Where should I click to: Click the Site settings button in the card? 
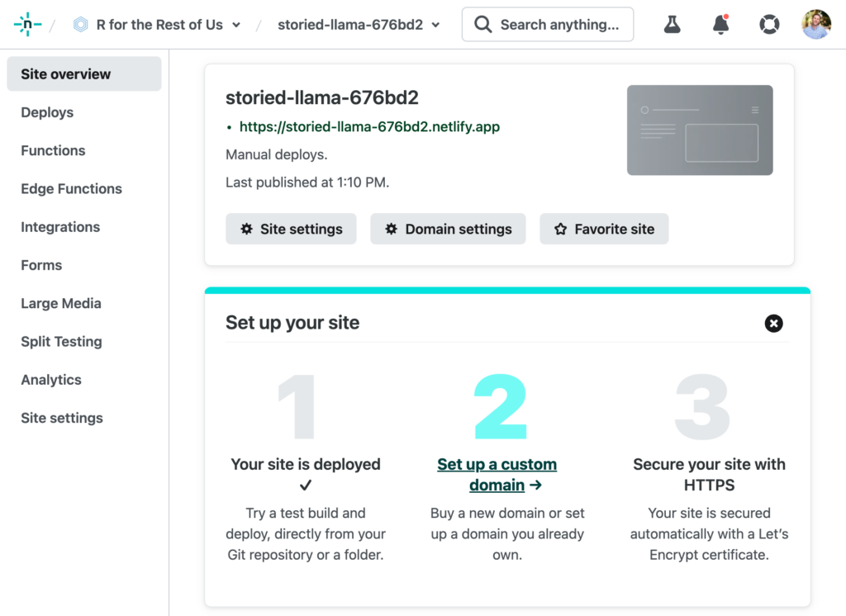coord(291,229)
